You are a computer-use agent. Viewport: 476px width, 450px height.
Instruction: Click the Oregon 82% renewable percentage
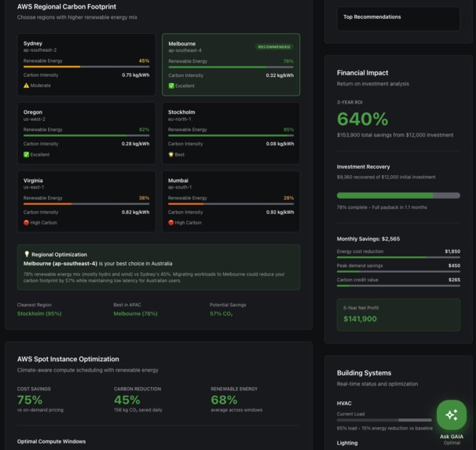pos(145,130)
